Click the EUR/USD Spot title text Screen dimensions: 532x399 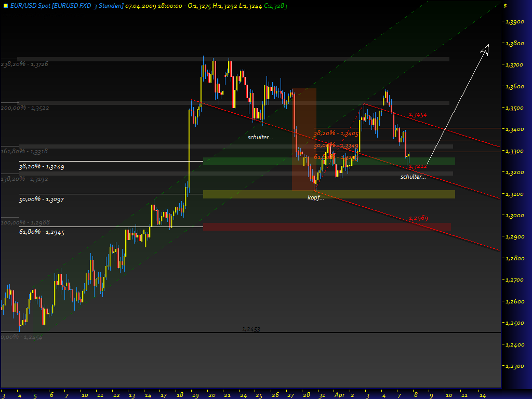pyautogui.click(x=32, y=5)
